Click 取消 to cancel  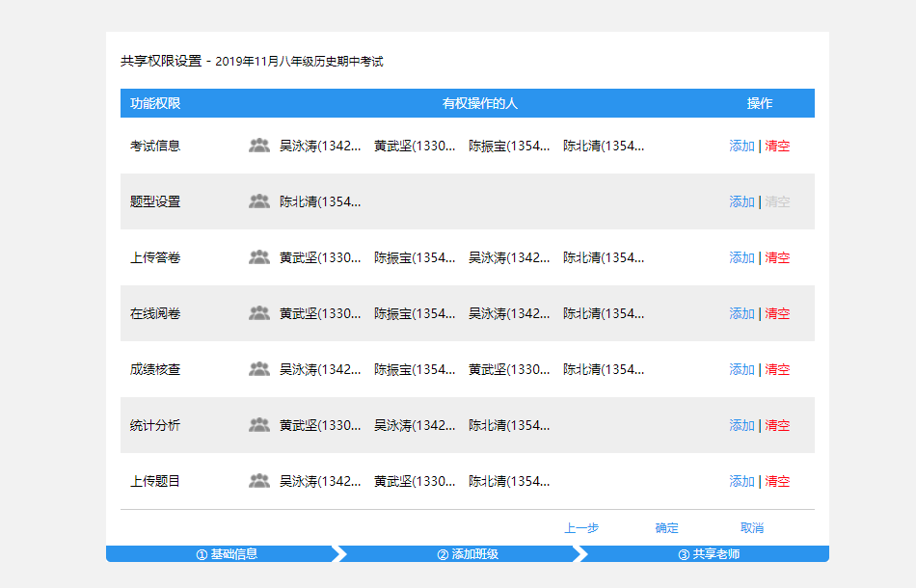pos(752,528)
